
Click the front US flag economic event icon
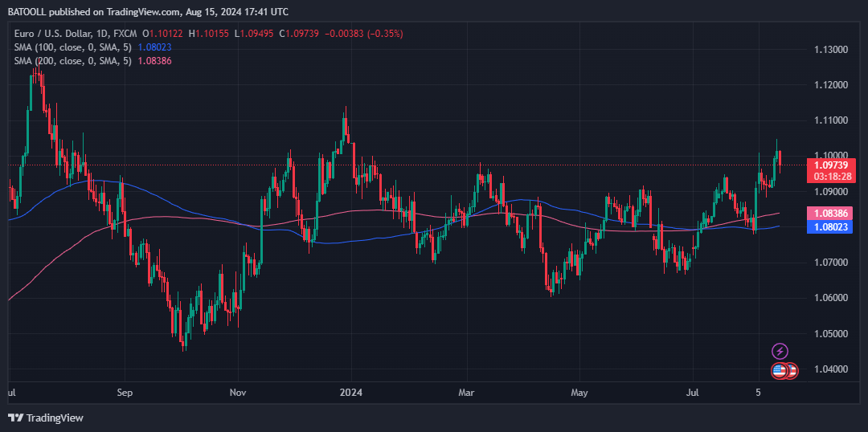[779, 370]
